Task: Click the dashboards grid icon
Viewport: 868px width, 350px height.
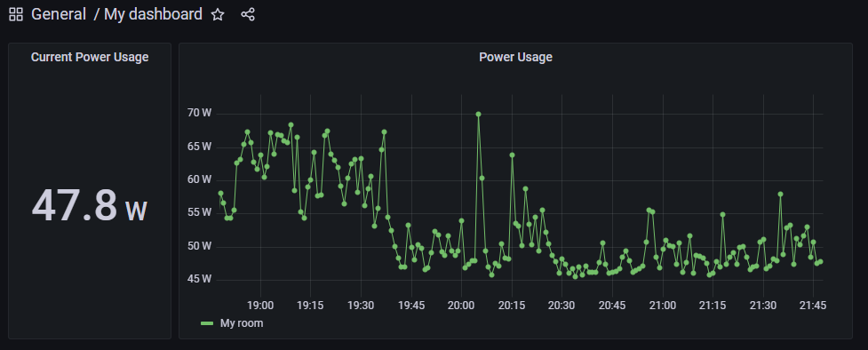Action: 16,15
